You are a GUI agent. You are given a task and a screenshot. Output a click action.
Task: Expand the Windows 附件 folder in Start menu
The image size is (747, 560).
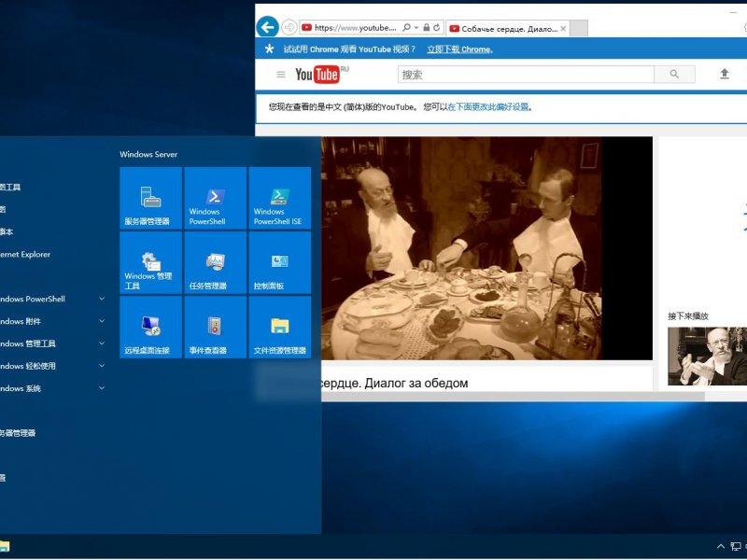click(52, 321)
